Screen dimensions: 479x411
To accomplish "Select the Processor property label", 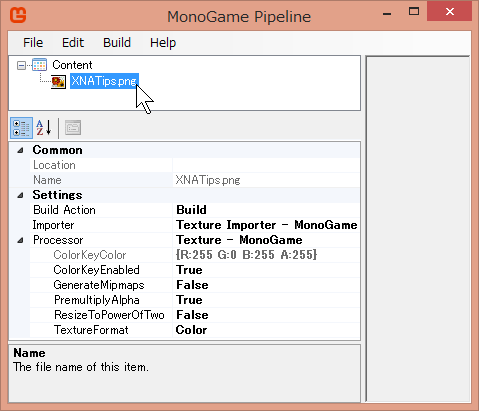I will click(58, 240).
